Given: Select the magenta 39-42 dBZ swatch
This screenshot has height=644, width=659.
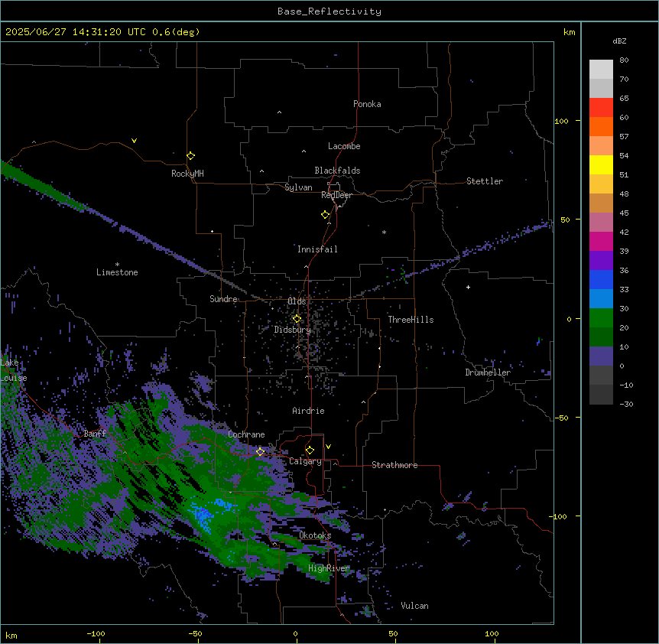Looking at the screenshot, I should pyautogui.click(x=601, y=241).
